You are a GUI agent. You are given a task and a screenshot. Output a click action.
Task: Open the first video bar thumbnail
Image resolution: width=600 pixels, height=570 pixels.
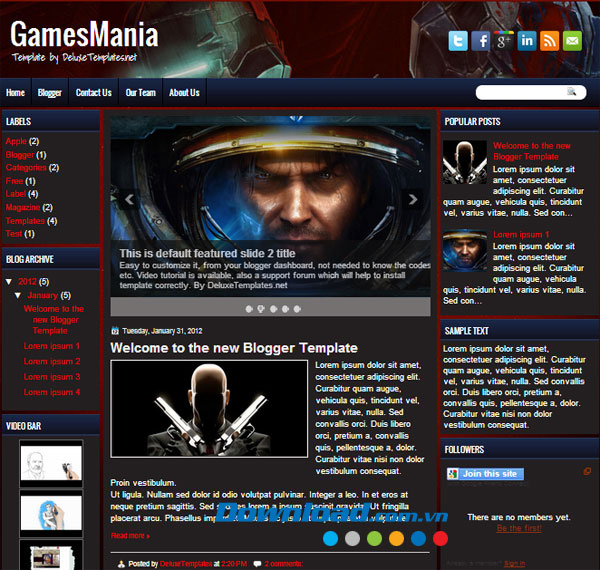click(51, 463)
